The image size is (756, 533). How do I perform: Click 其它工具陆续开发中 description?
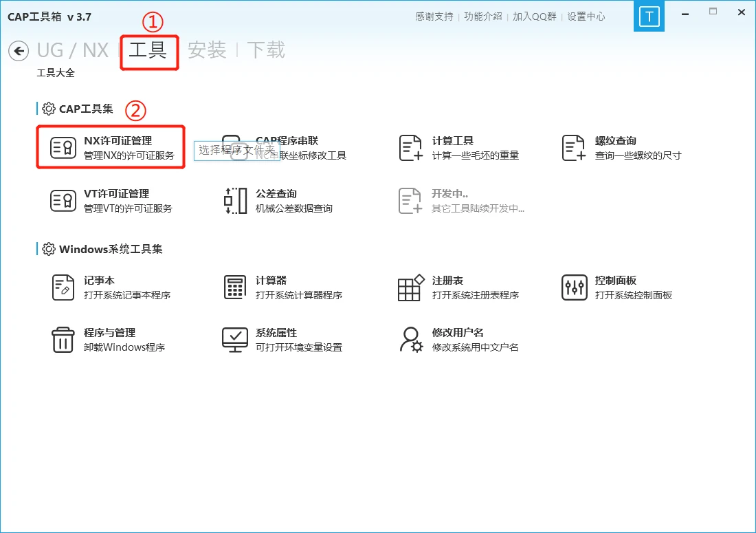478,208
